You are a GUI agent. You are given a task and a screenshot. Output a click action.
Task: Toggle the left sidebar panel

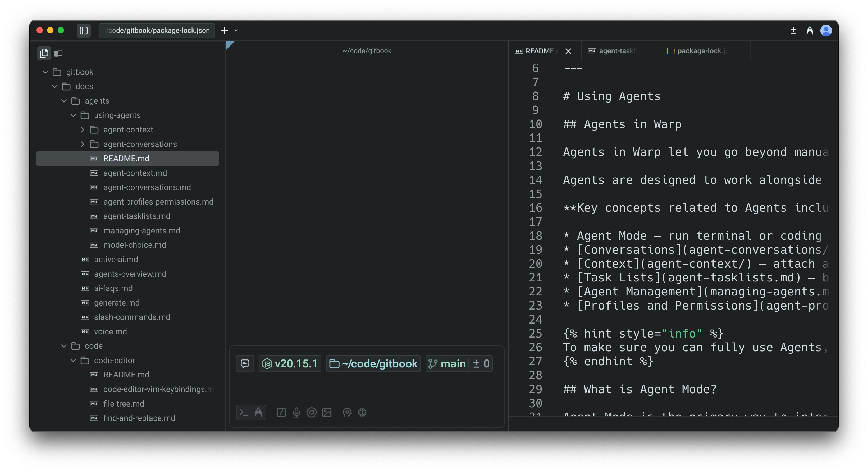84,30
